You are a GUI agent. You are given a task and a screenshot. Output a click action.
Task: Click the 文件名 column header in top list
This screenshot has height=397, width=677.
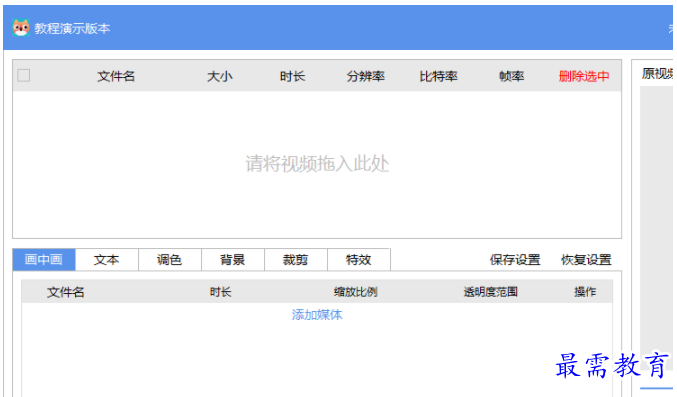[x=116, y=76]
